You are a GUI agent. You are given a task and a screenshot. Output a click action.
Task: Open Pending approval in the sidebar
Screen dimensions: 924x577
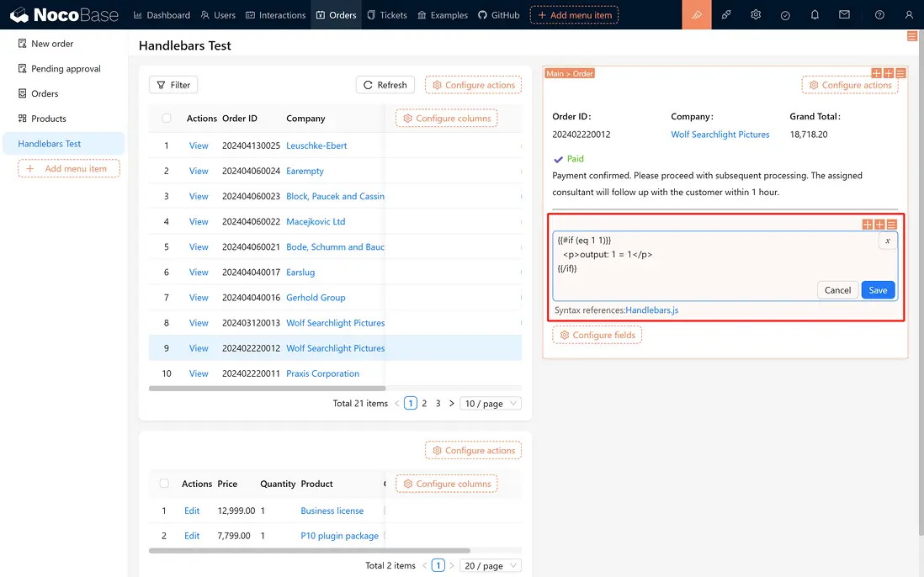[66, 69]
